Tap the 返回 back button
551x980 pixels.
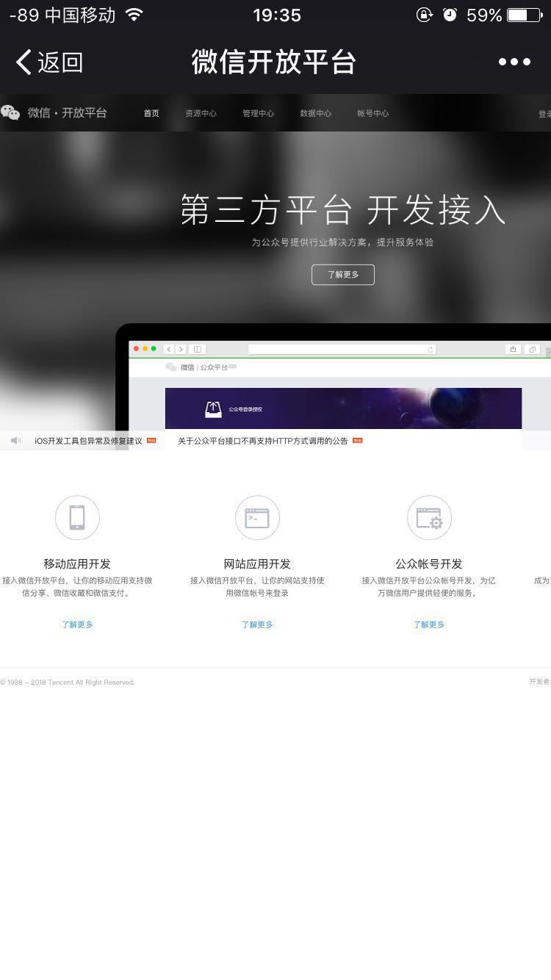click(49, 62)
